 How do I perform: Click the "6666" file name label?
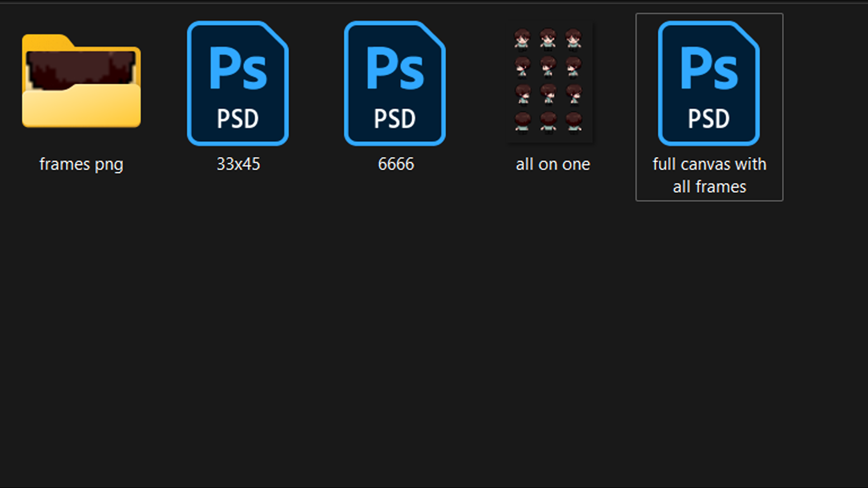click(396, 164)
